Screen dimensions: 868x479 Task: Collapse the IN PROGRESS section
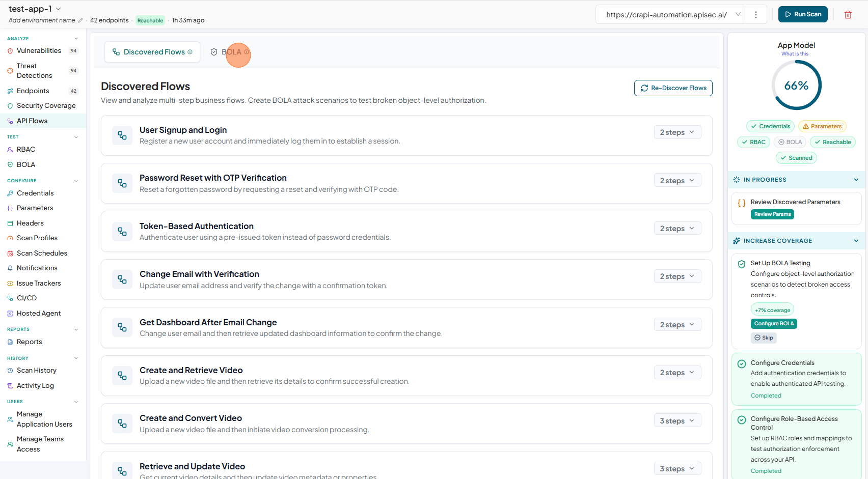tap(856, 180)
